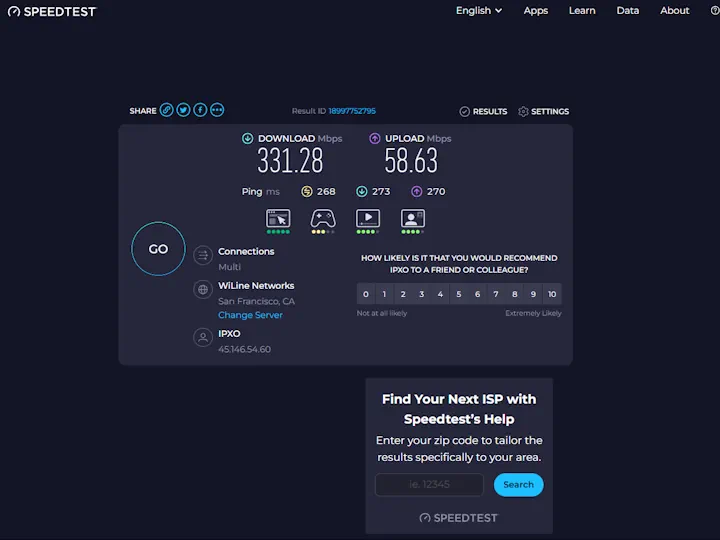Select rating 2 on recommendation scale
The width and height of the screenshot is (720, 540).
click(403, 294)
